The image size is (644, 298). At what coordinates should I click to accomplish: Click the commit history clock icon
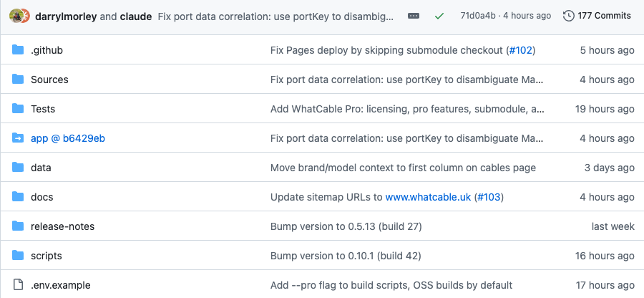pos(568,16)
